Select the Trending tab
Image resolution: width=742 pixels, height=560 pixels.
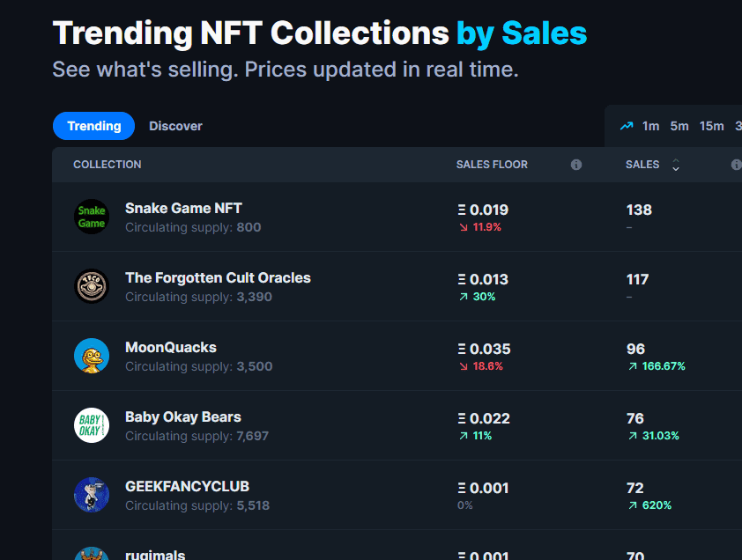(x=93, y=126)
